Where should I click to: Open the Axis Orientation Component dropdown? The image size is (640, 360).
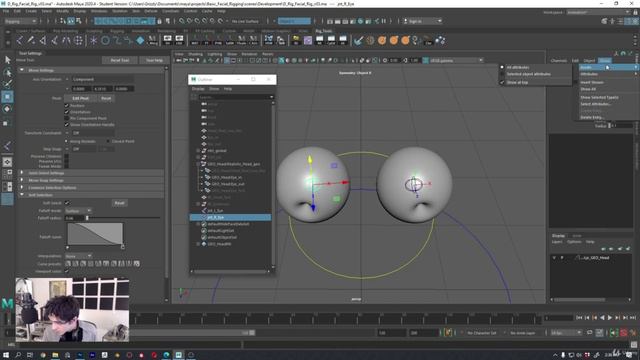tap(102, 79)
